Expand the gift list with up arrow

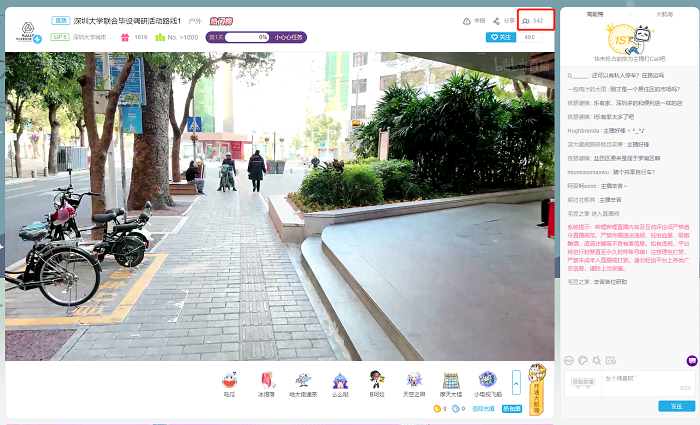coord(516,381)
